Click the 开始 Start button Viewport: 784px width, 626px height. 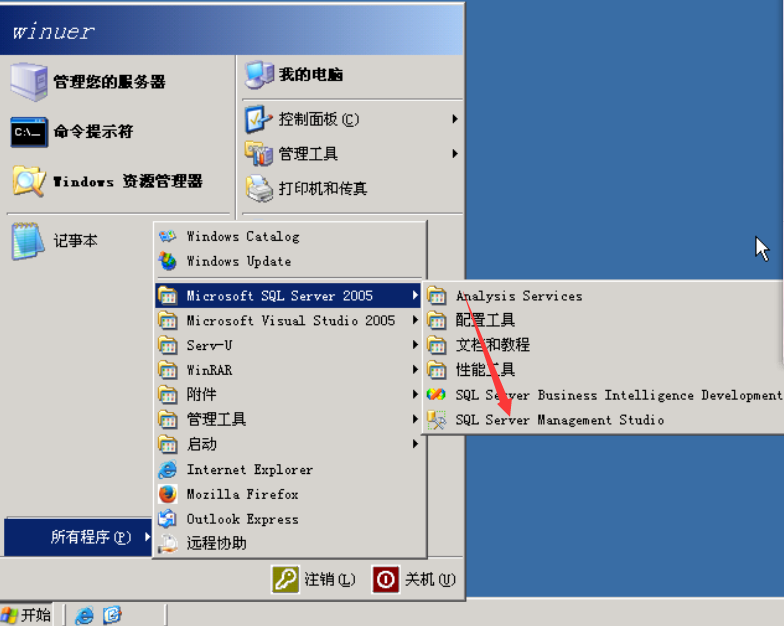tap(26, 615)
